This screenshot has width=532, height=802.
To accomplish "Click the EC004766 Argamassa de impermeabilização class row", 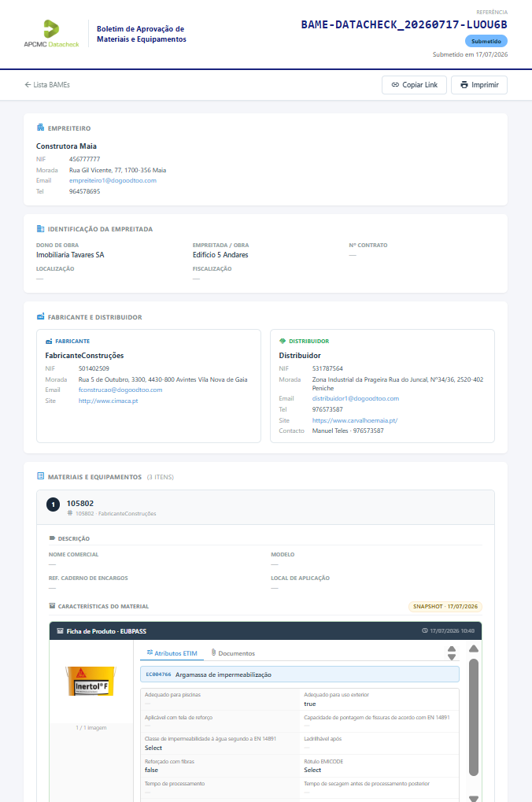I will pos(300,674).
